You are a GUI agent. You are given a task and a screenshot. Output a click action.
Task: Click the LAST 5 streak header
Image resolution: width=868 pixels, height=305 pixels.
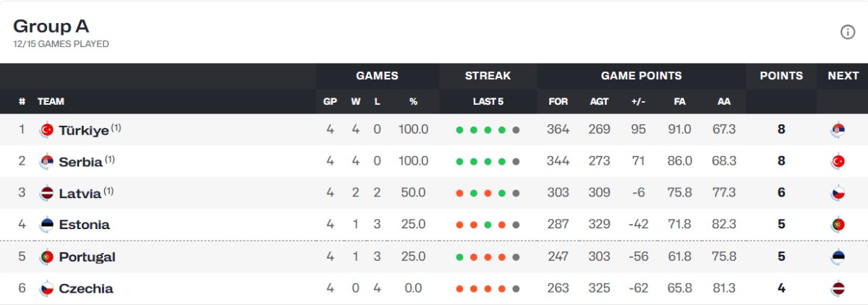[x=488, y=102]
